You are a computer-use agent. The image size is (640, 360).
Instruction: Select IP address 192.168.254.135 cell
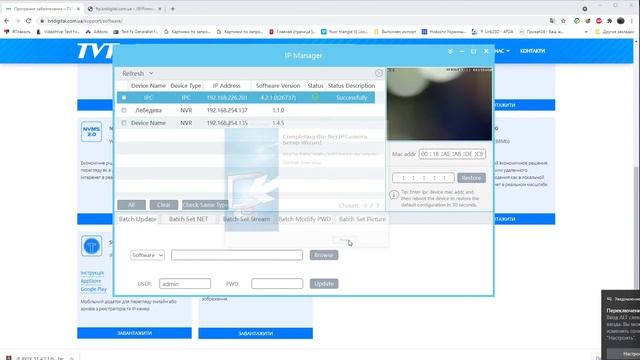pyautogui.click(x=227, y=123)
